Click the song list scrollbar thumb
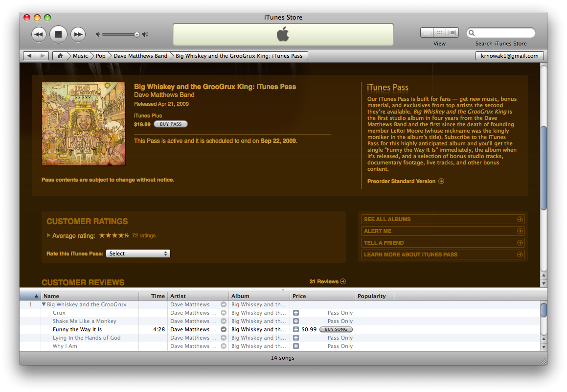Viewport: 567px width, 392px height. (544, 310)
